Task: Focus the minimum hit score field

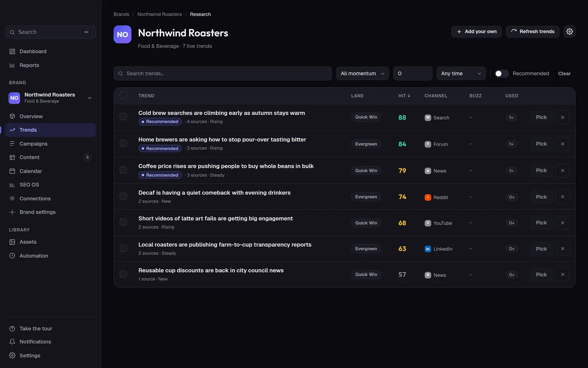Action: coord(412,74)
